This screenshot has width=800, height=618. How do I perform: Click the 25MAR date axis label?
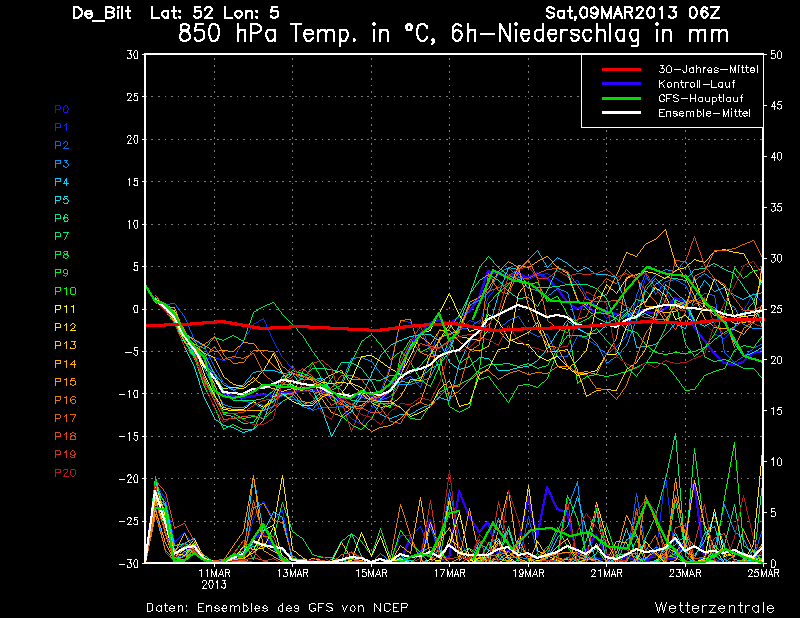pyautogui.click(x=763, y=573)
